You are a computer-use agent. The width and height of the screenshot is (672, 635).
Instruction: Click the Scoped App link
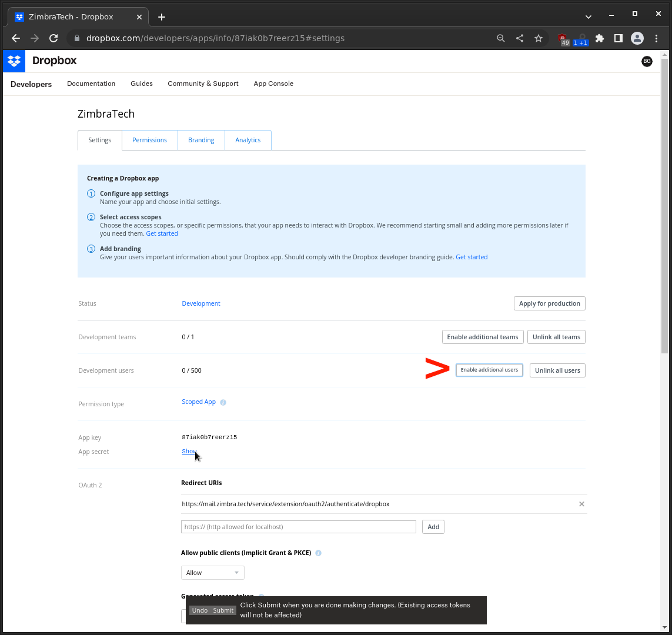pos(199,402)
